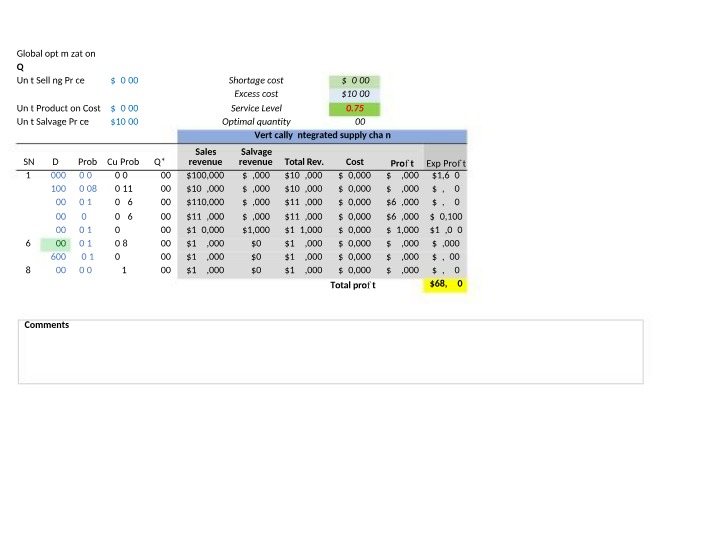Select the Sales revenue '$100,000' cell
Screen dimensions: 714x552
point(205,175)
